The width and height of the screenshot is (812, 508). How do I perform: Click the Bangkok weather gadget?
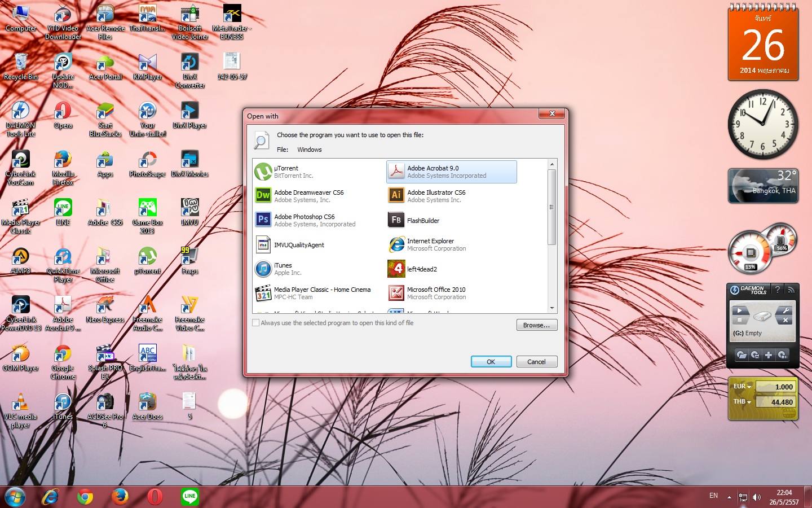[x=763, y=186]
